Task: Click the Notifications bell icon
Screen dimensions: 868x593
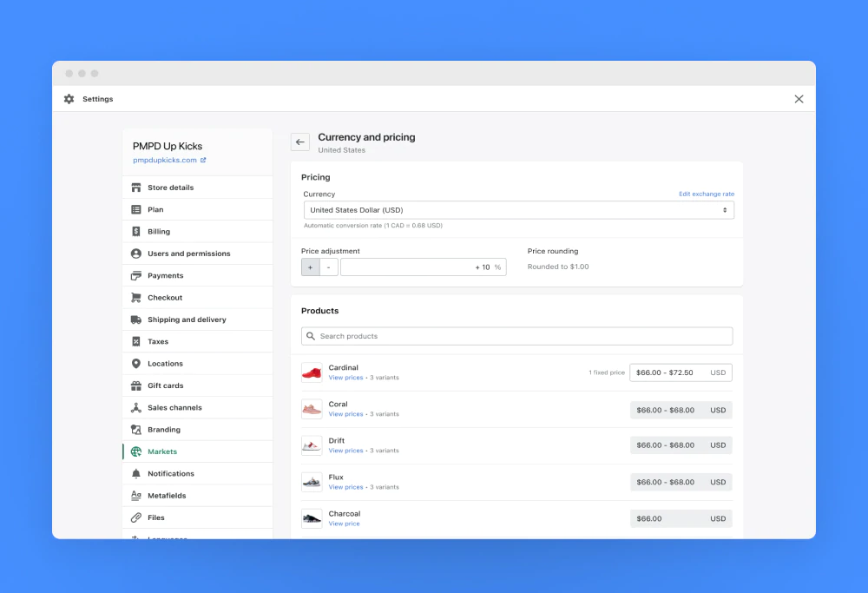Action: click(136, 474)
